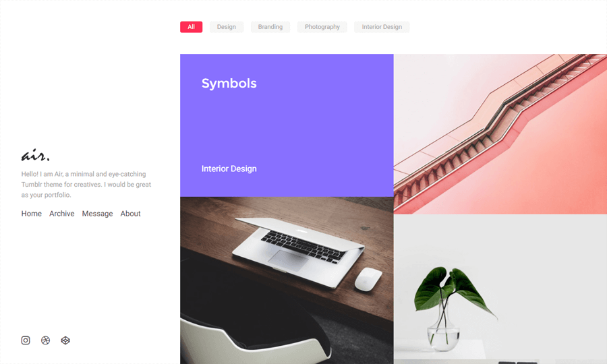Click the Air theme description text
Screen dimensions: 607x364
point(86,185)
